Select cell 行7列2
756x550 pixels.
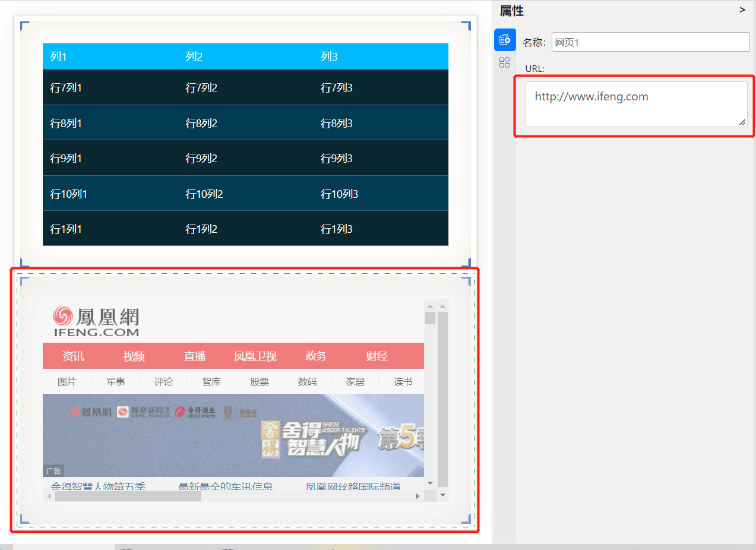click(x=201, y=88)
